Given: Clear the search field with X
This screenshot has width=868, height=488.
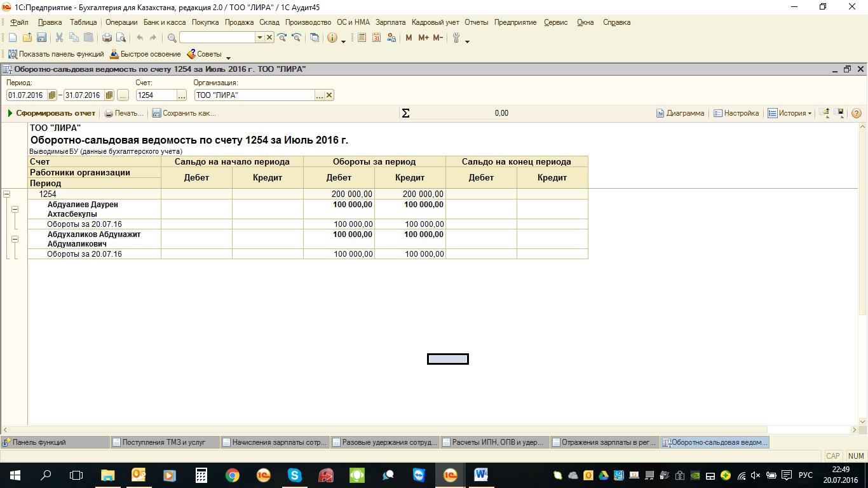Looking at the screenshot, I should [x=269, y=37].
